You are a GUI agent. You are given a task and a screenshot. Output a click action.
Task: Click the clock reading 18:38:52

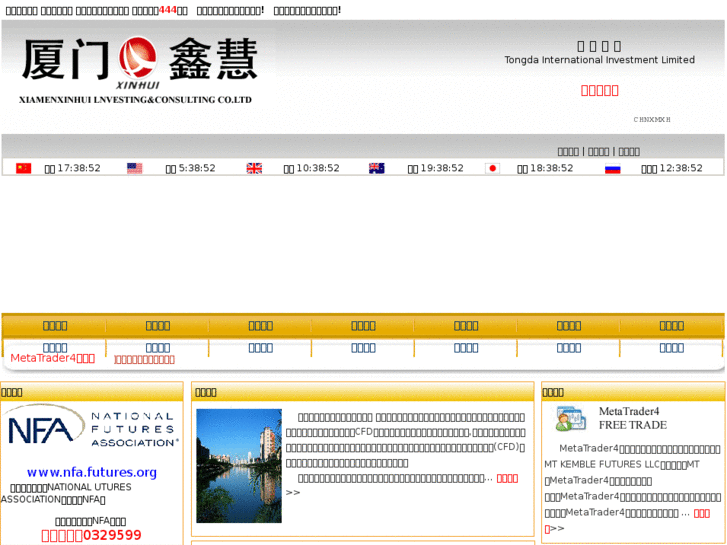(552, 168)
